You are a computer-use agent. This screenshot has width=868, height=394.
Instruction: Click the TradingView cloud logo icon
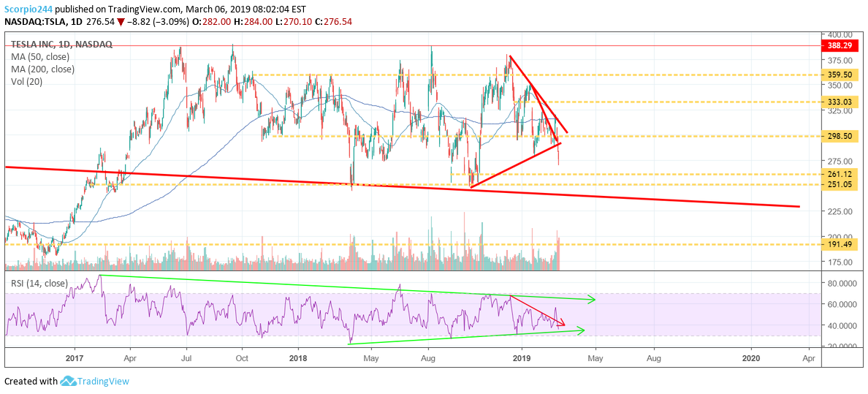tap(68, 382)
